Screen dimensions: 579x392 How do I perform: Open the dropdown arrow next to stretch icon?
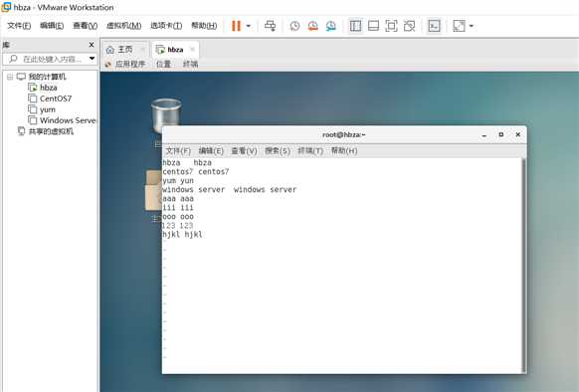click(472, 26)
